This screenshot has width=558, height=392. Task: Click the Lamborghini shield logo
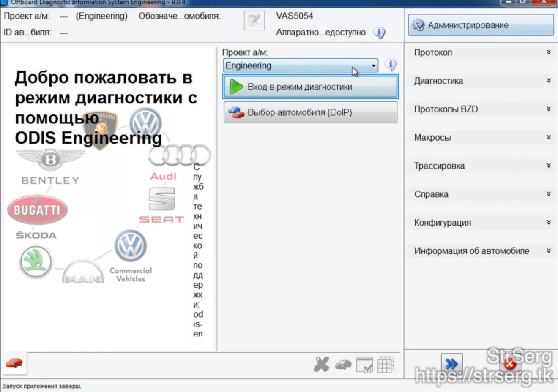click(100, 130)
